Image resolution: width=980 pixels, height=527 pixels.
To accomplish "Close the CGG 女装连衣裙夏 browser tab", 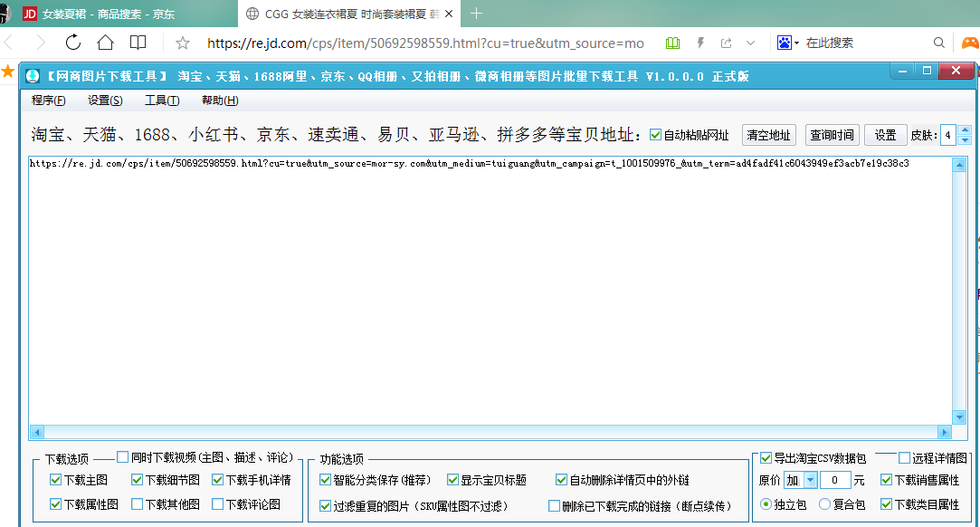I will coord(449,14).
